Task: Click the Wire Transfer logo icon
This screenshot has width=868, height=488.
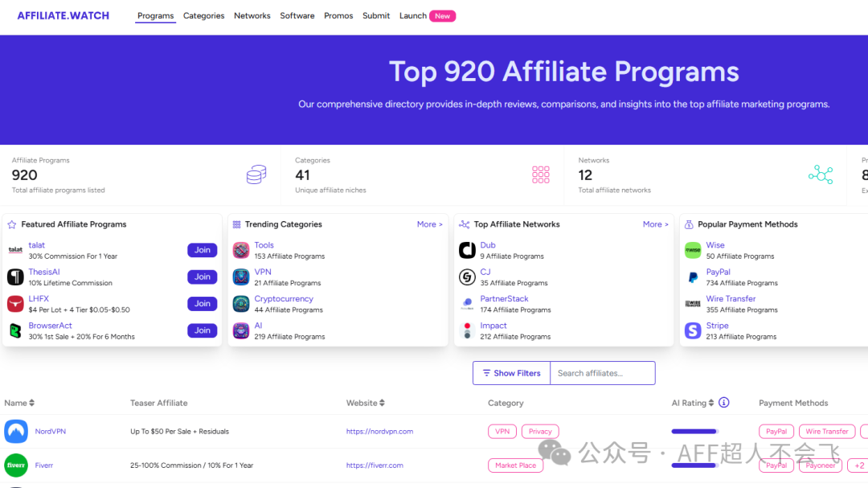Action: 693,304
